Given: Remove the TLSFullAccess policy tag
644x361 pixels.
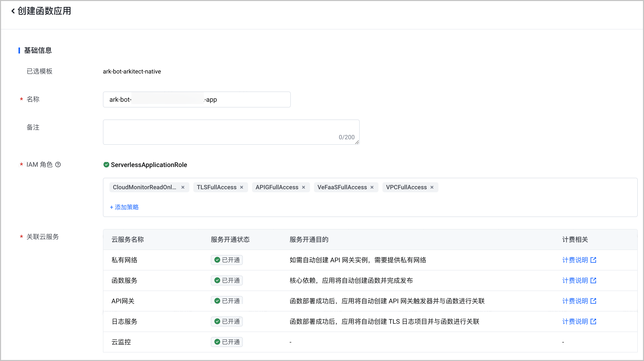Looking at the screenshot, I should coord(242,187).
